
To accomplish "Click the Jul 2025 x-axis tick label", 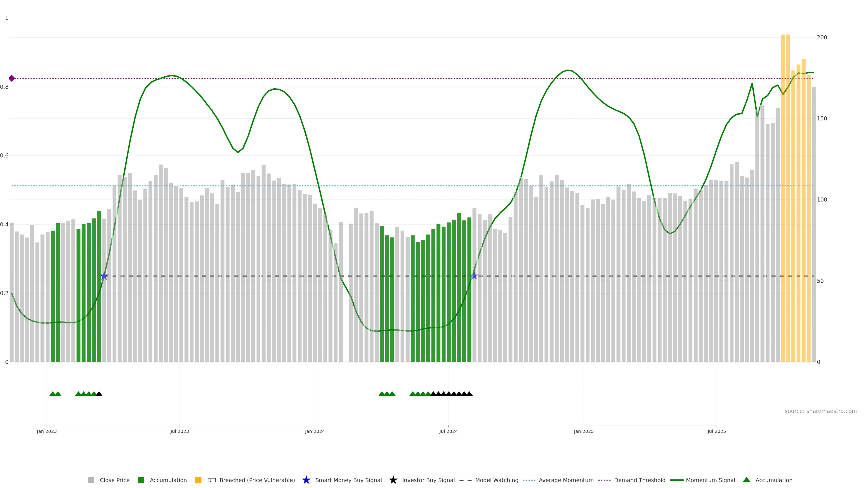I will click(716, 431).
